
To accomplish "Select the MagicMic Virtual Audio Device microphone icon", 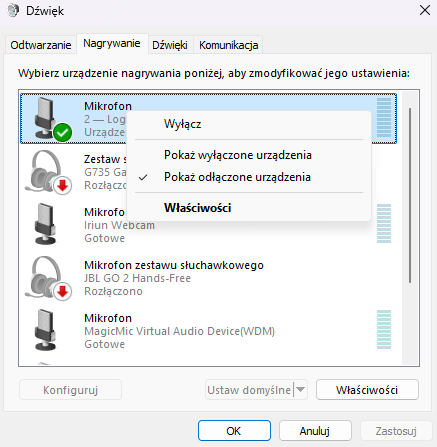I will pos(46,330).
